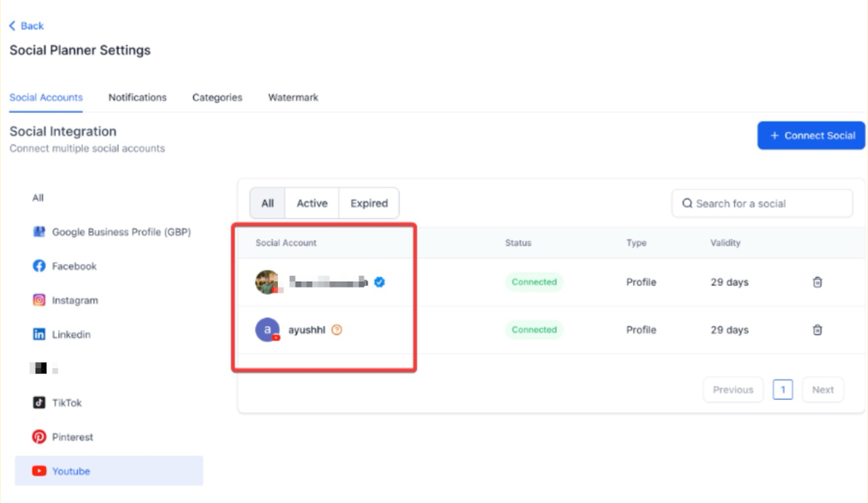Select the All status filter button
This screenshot has width=868, height=503.
click(x=267, y=203)
